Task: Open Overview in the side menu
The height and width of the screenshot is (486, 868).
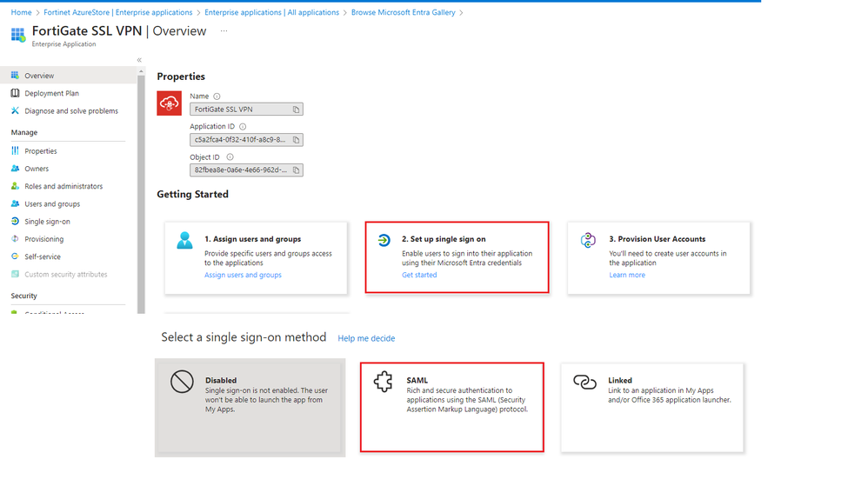Action: click(x=69, y=76)
